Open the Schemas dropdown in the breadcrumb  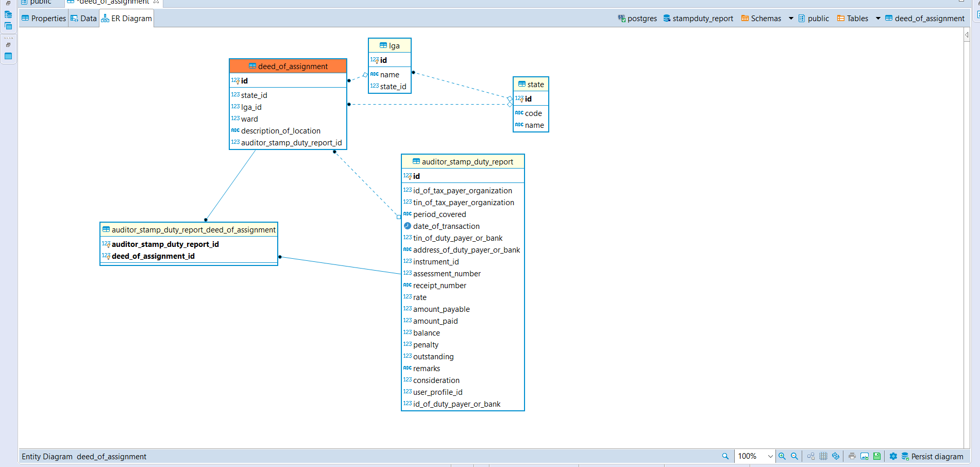tap(791, 18)
